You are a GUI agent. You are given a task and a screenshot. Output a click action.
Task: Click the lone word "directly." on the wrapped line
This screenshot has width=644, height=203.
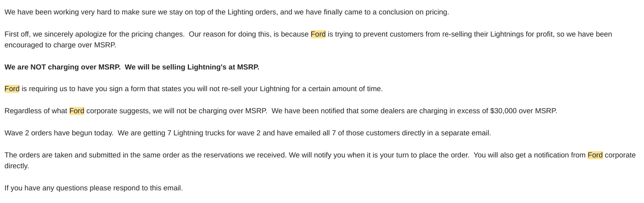[17, 166]
